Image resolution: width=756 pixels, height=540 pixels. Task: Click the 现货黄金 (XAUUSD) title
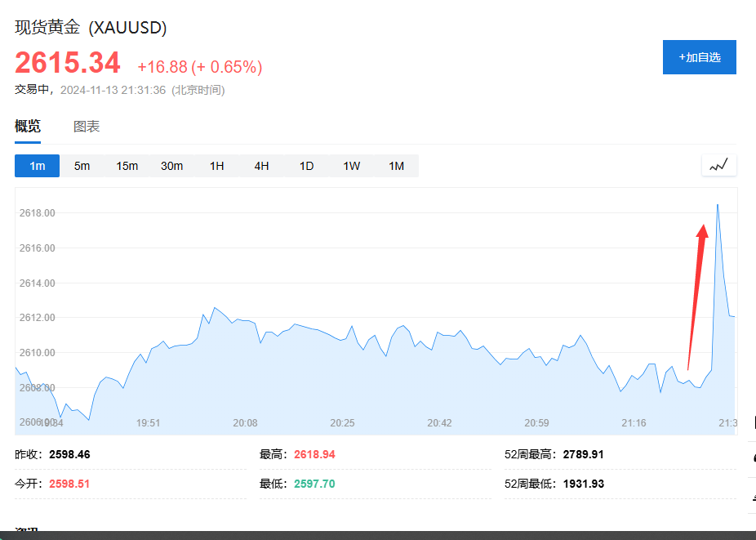[91, 28]
